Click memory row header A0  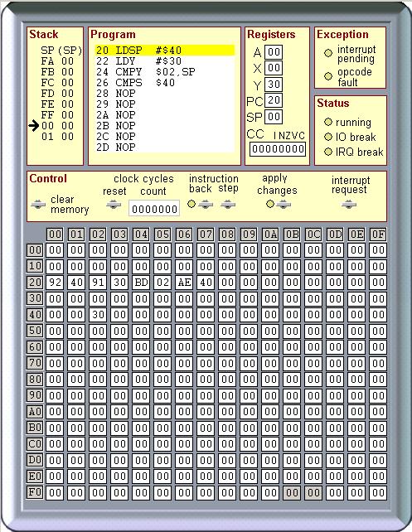pos(35,412)
